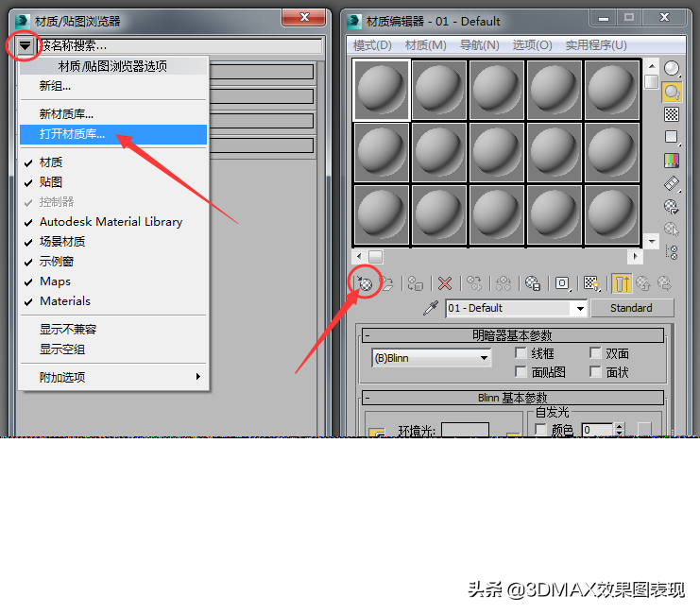Toggle the 材质 checked menu entry
This screenshot has width=700, height=614.
113,162
